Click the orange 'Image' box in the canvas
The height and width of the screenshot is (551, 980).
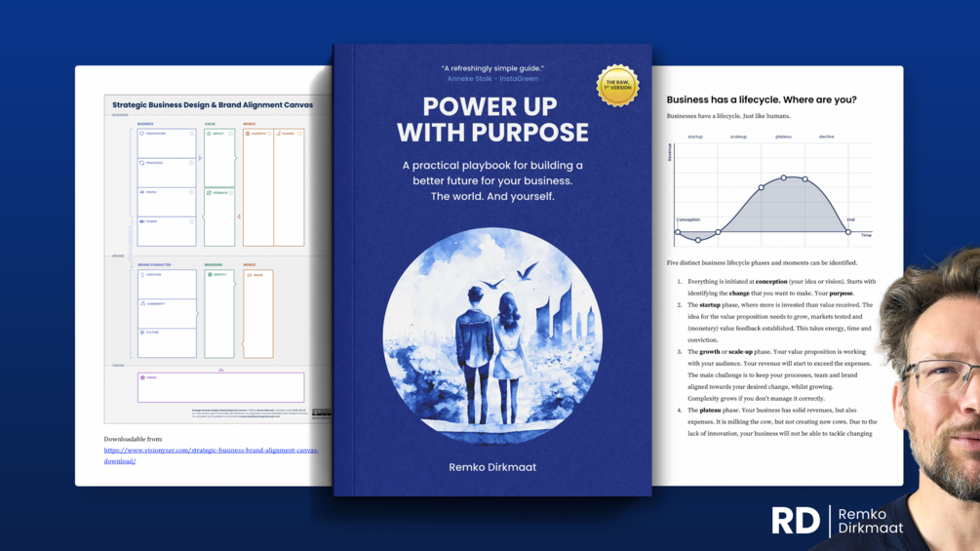pyautogui.click(x=258, y=314)
